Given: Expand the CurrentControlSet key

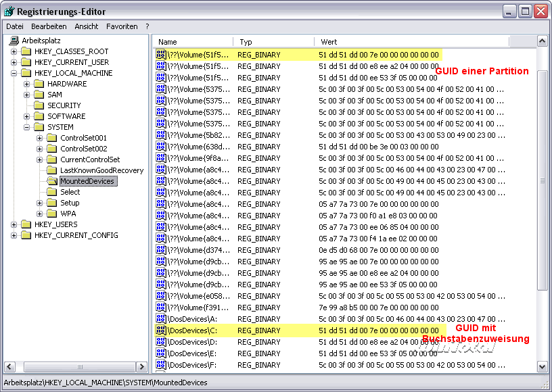Looking at the screenshot, I should pos(39,160).
